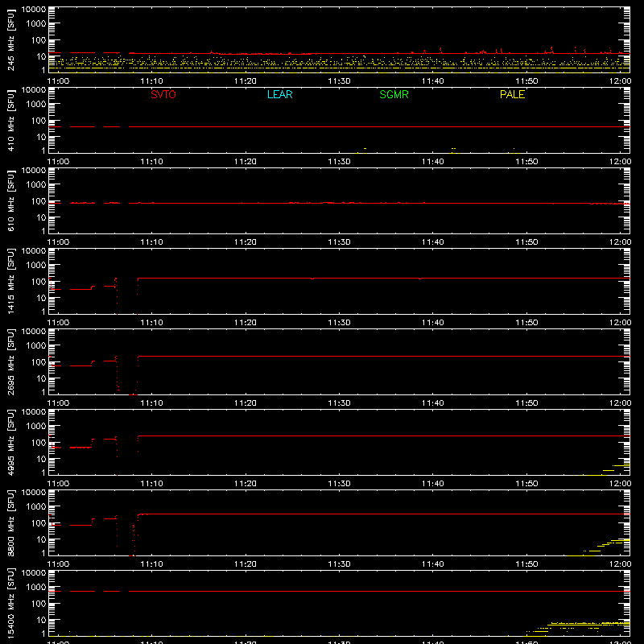Select the '410 MHz [SFU]' axis label

11,120
